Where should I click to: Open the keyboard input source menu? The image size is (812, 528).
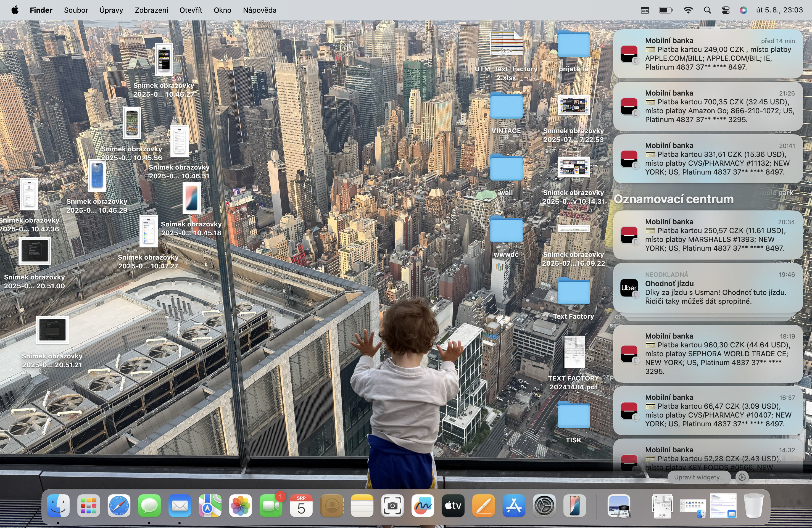click(x=644, y=10)
